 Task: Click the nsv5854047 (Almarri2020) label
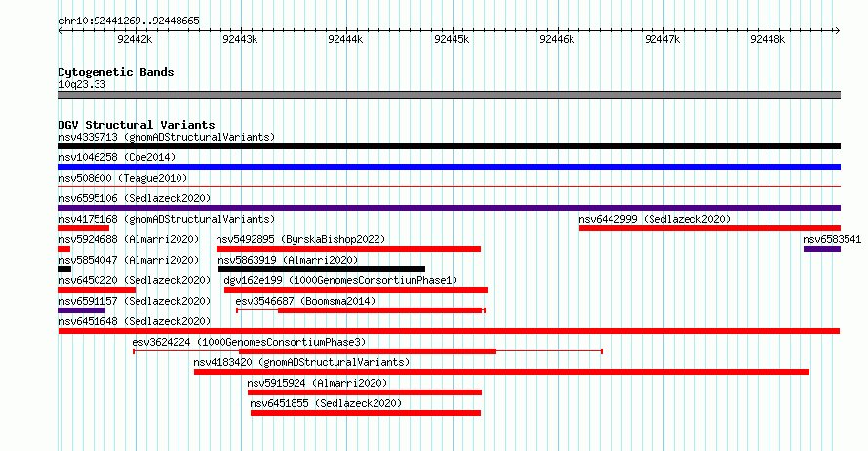point(129,260)
